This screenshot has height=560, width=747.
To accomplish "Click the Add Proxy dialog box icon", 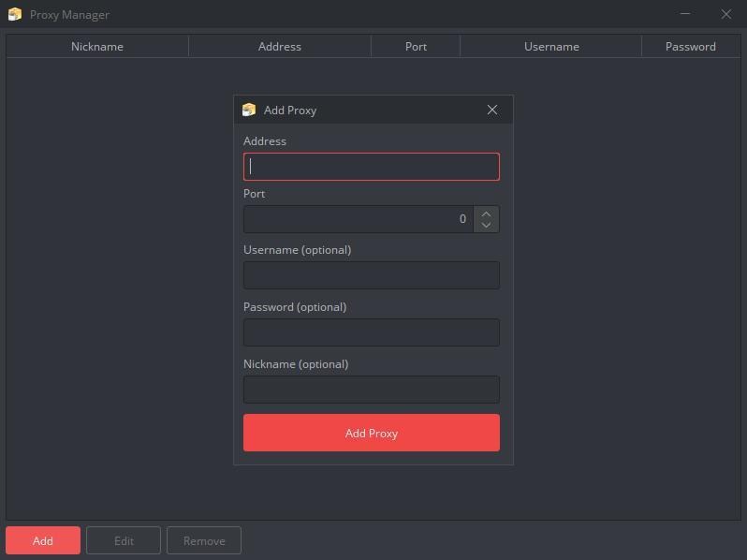I will 248,110.
